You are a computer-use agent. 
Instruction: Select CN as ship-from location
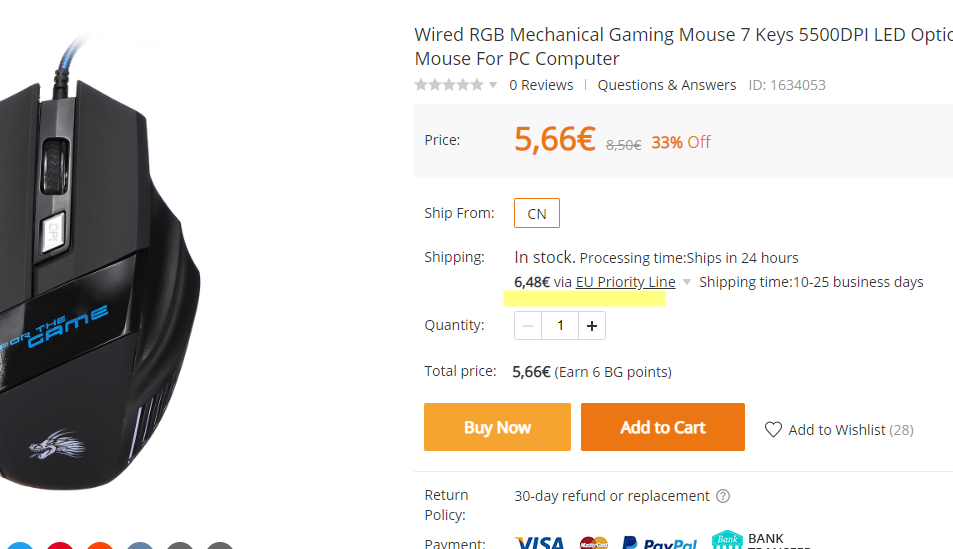[537, 213]
